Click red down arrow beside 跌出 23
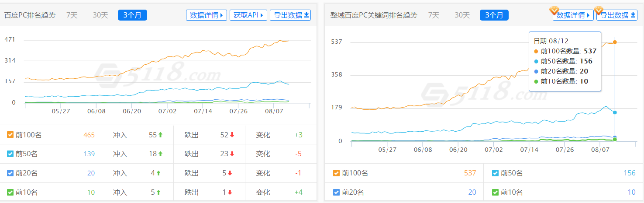 tap(232, 154)
